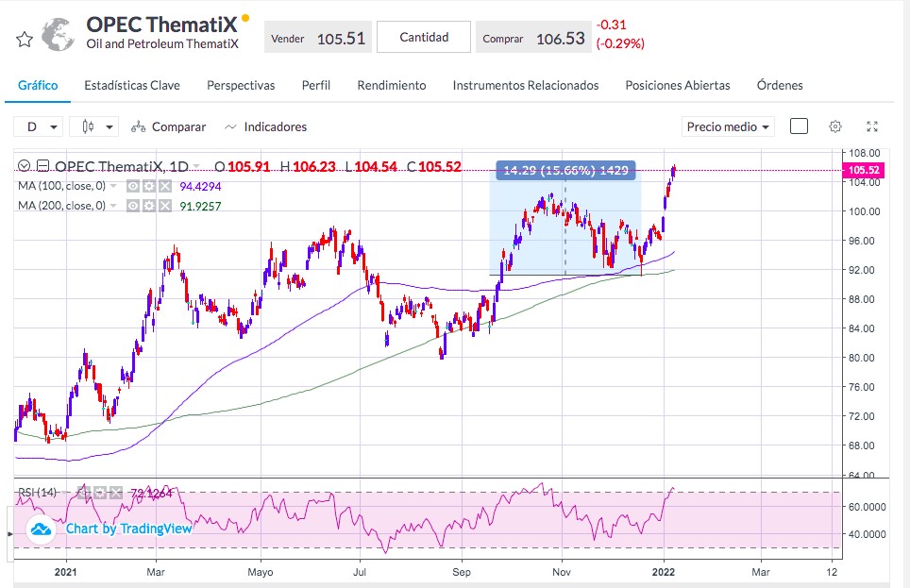
Task: Click the Mayo time axis label
Action: [x=260, y=572]
